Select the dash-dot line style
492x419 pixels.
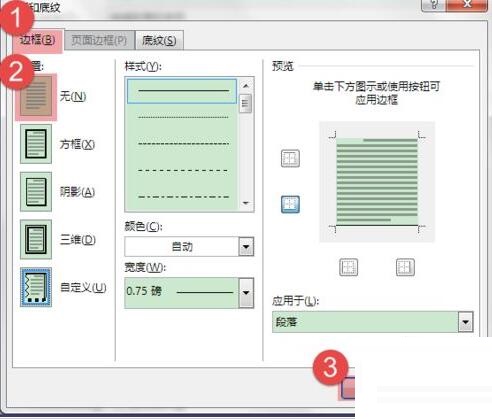pyautogui.click(x=182, y=197)
